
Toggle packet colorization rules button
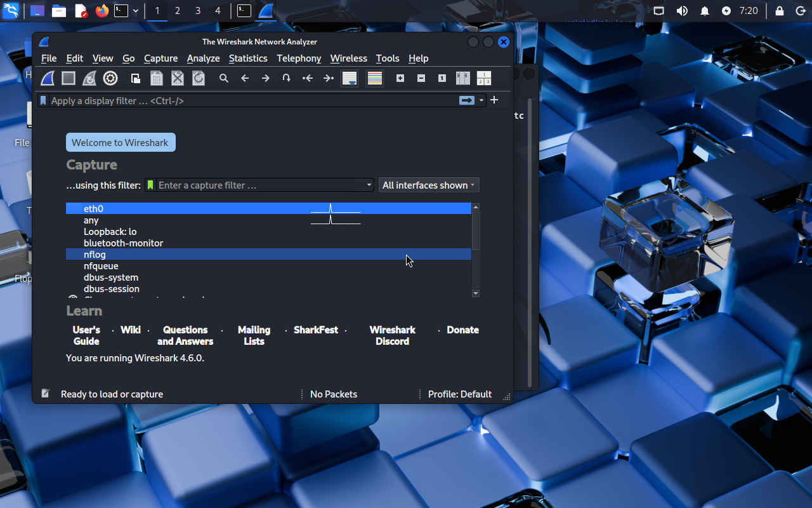tap(375, 78)
